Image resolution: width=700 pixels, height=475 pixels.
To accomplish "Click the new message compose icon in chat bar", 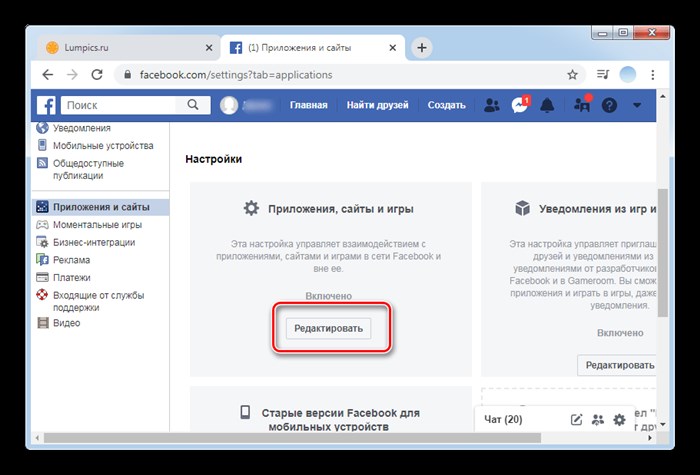I will 576,420.
